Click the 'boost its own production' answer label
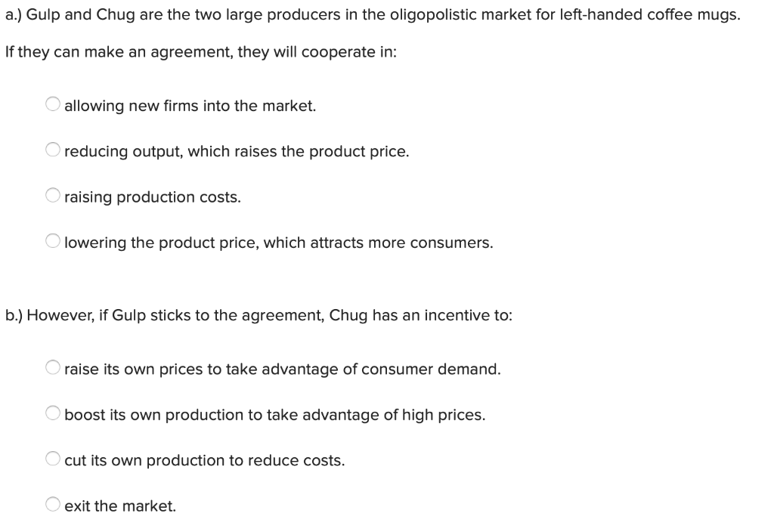Screen dimensions: 774x532 pyautogui.click(x=274, y=415)
